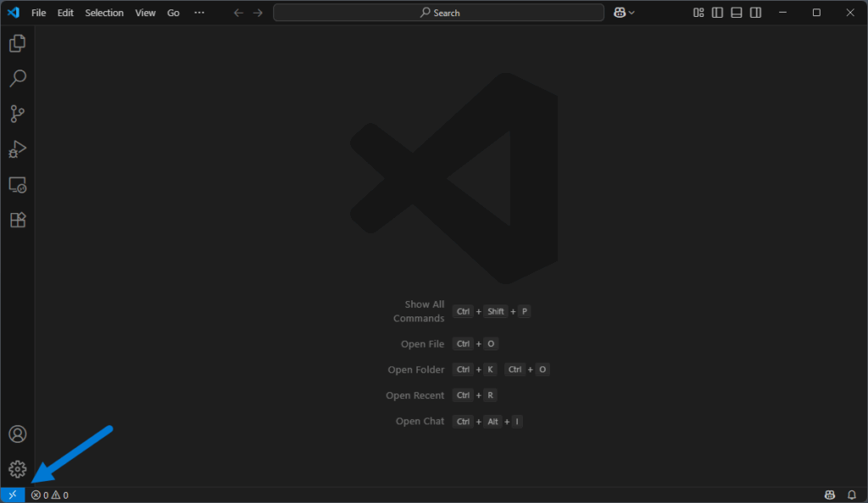Open the Selection menu
The width and height of the screenshot is (868, 503).
click(104, 13)
